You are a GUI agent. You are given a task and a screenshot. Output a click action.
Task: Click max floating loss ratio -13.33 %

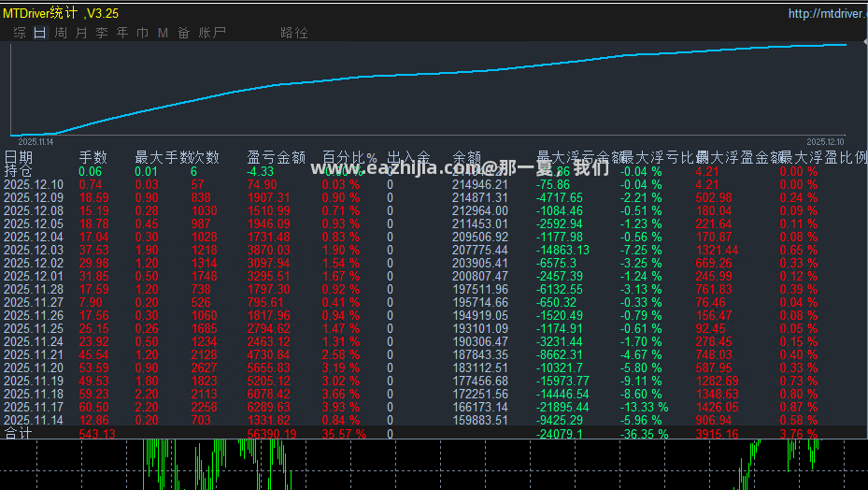click(x=645, y=407)
